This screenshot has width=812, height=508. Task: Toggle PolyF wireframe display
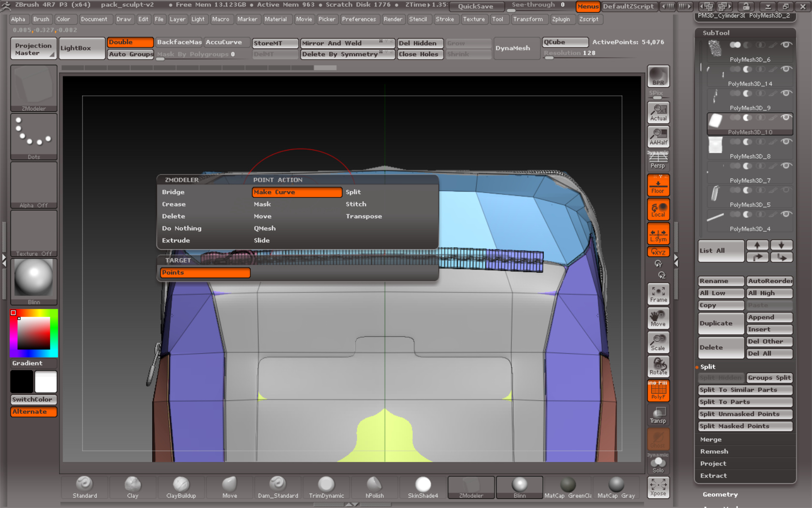pos(658,390)
